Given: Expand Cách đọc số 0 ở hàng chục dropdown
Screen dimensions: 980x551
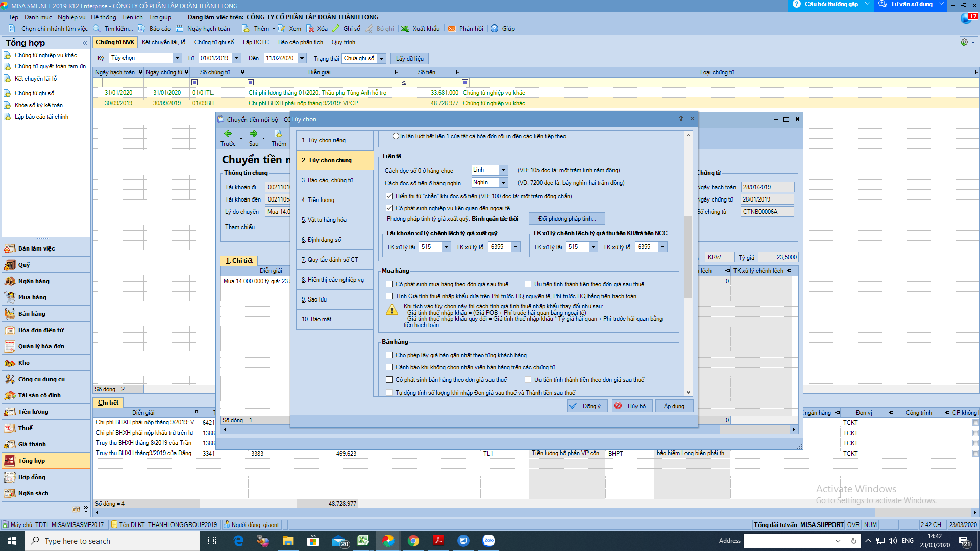Looking at the screenshot, I should 503,170.
